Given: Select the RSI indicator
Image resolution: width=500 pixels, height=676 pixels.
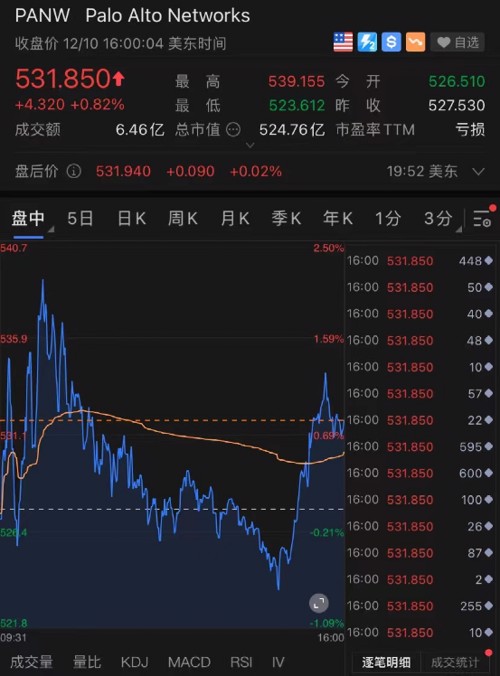Looking at the screenshot, I should [241, 662].
